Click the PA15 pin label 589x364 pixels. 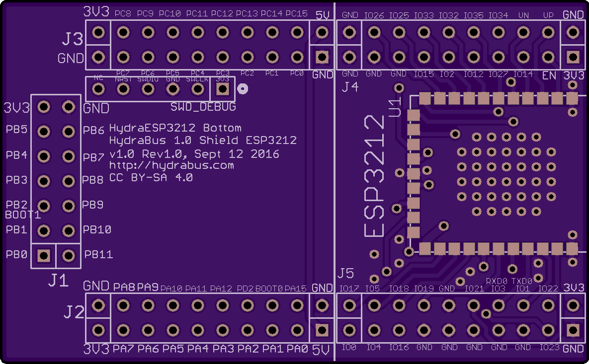[x=295, y=289]
